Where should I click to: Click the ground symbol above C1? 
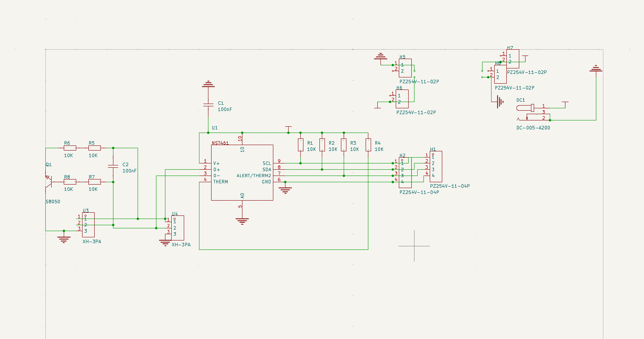208,84
